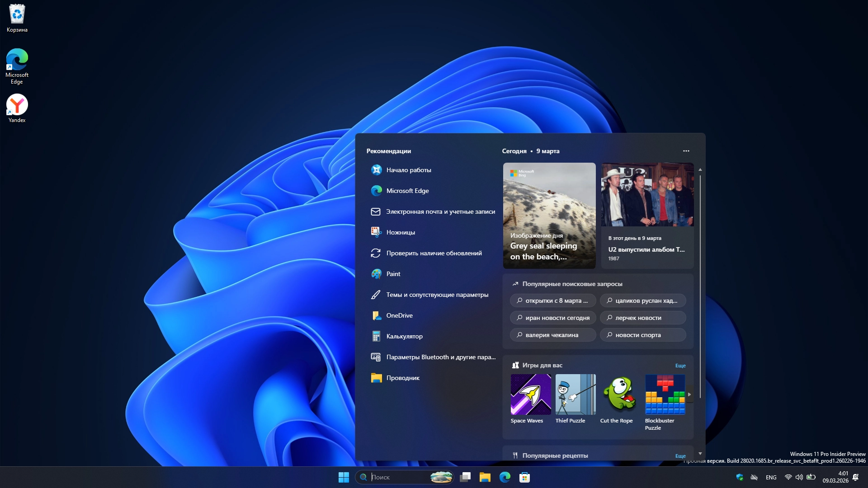The width and height of the screenshot is (868, 488).
Task: Open OneDrive from recommendations
Action: pos(399,315)
